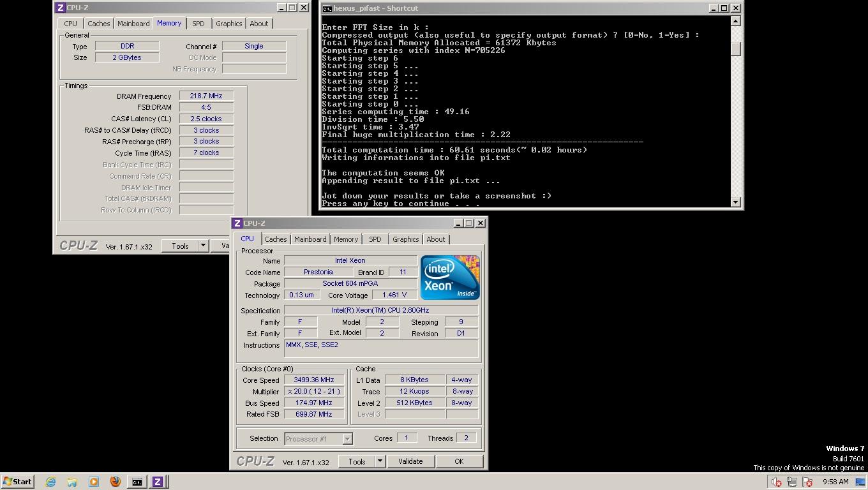This screenshot has height=490, width=868.
Task: Click the Show desktop tray icon
Action: point(860,482)
